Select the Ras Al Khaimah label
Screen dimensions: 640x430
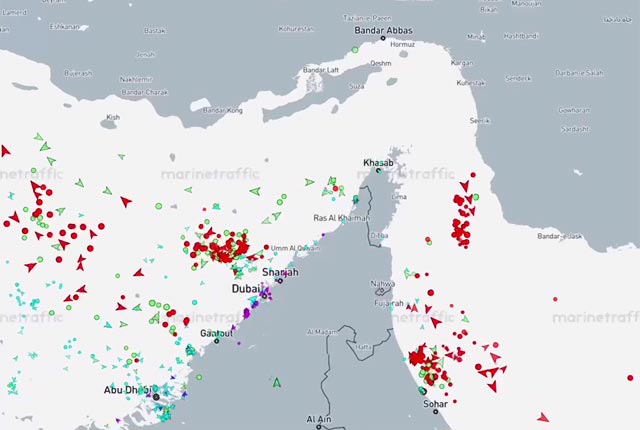coord(341,218)
